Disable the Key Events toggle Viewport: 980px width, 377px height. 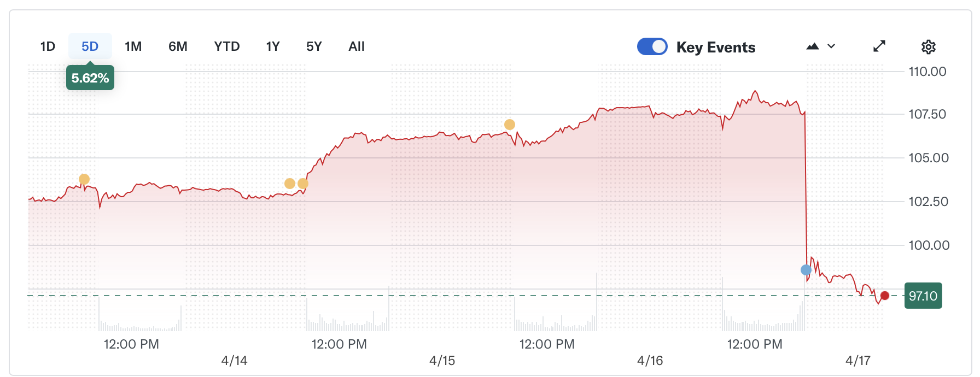pos(652,46)
